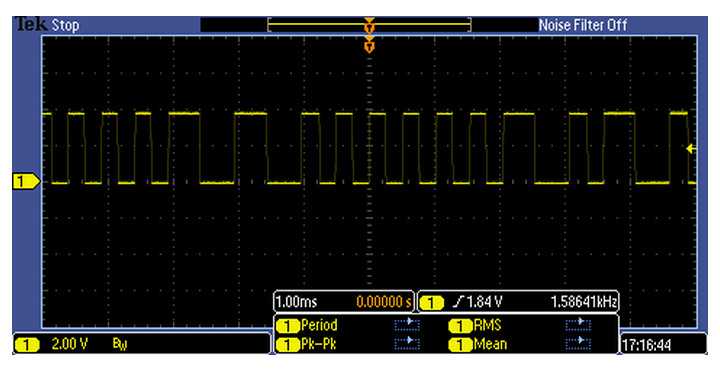The image size is (720, 376).
Task: Select the 1.00ms timebase readout
Action: tap(297, 302)
